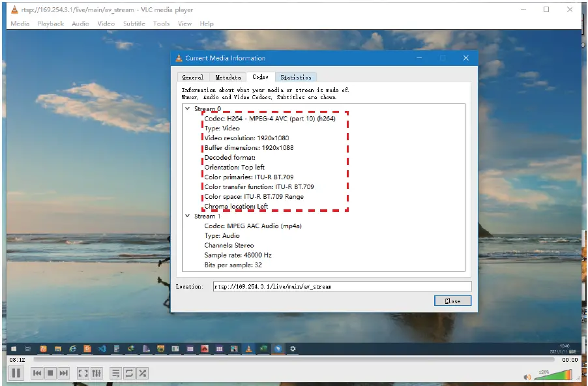This screenshot has height=386, width=588.
Task: Select 'Sample rate: 48000 Hz' row
Action: [238, 255]
